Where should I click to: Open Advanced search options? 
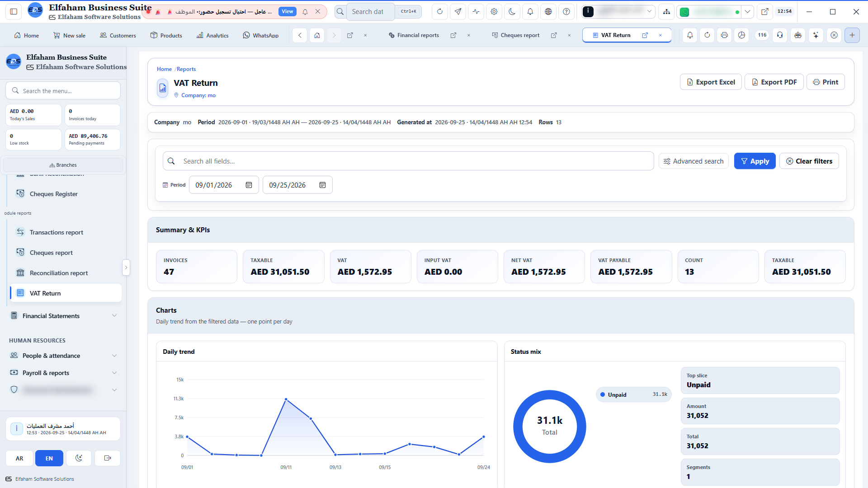pos(693,161)
